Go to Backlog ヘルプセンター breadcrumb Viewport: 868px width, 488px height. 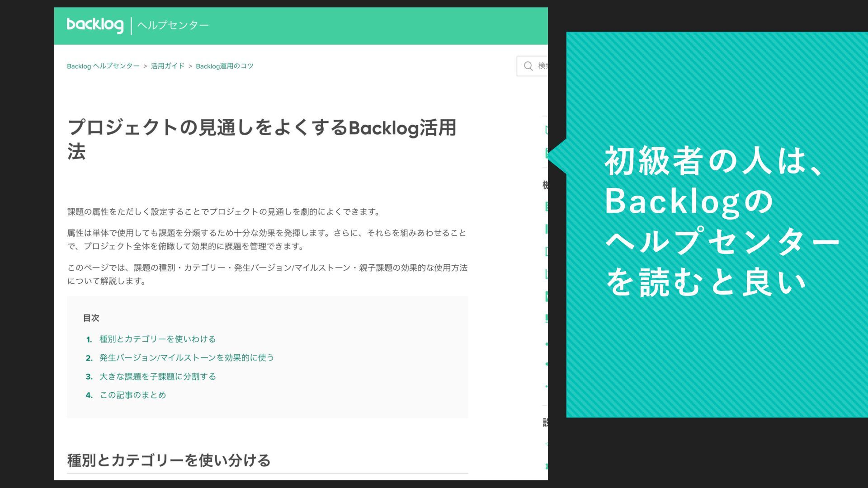pyautogui.click(x=103, y=66)
